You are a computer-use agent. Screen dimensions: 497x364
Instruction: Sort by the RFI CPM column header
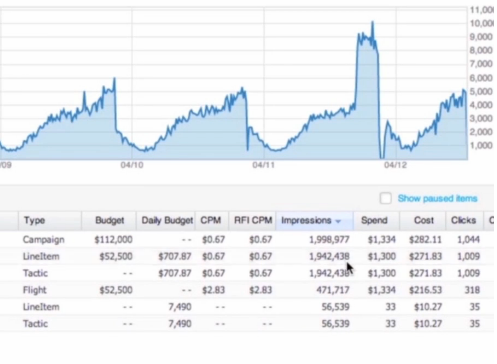click(253, 220)
